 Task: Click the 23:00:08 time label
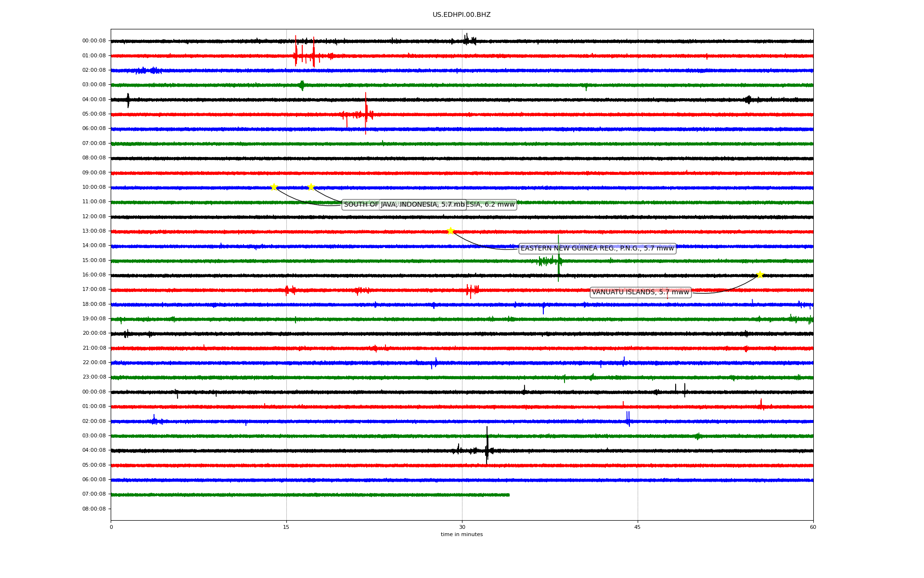(94, 377)
